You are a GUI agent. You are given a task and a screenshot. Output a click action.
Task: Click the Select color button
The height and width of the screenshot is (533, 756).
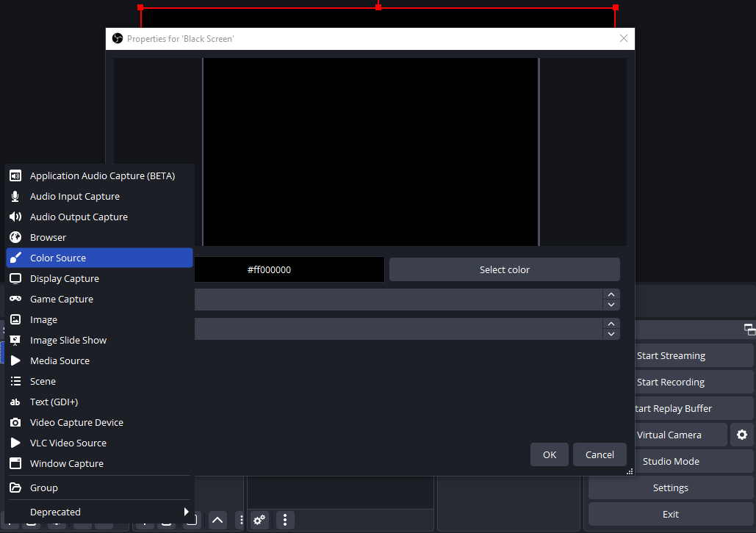(504, 269)
